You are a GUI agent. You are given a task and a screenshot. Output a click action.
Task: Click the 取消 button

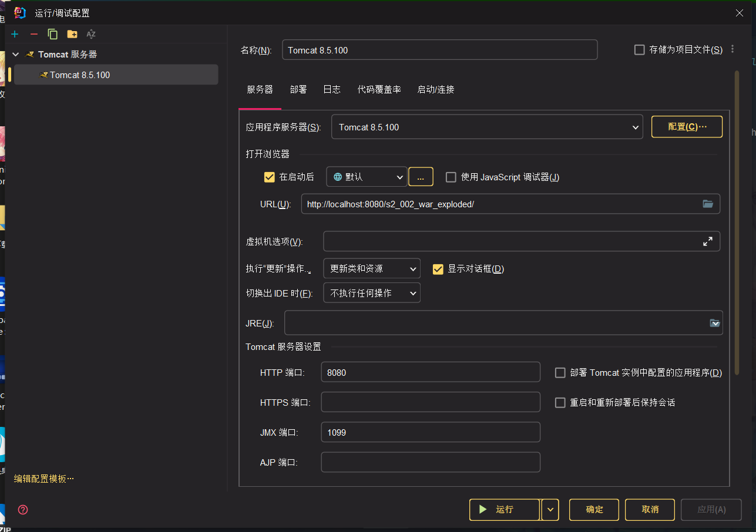[x=650, y=510]
